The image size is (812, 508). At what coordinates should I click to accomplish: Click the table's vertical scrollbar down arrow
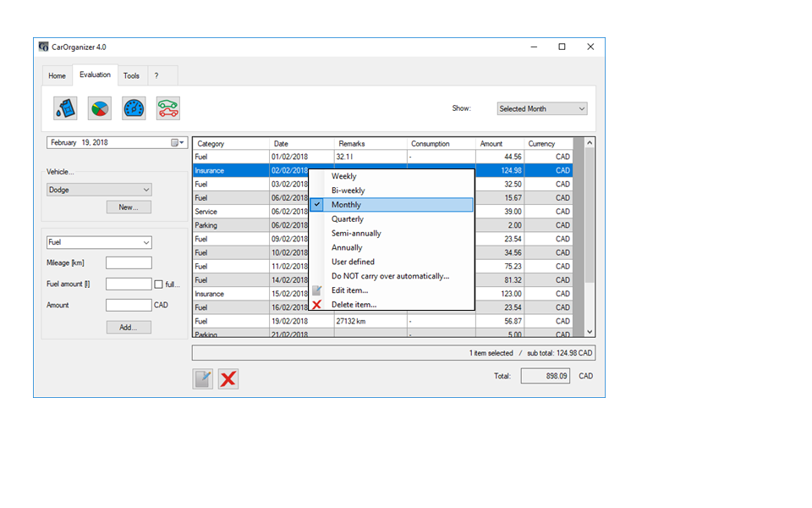coord(590,332)
